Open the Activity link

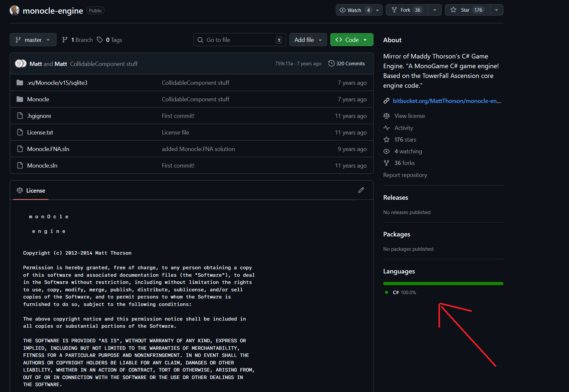404,128
